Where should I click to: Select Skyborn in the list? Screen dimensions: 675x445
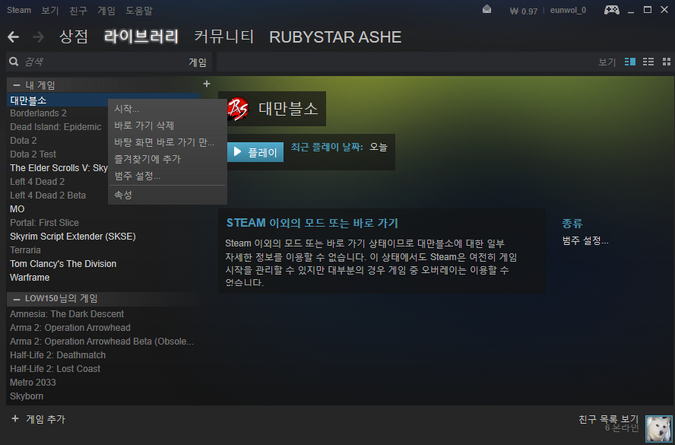[x=27, y=396]
